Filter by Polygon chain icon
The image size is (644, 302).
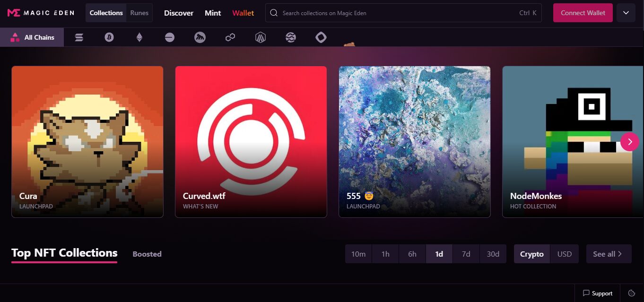pos(230,37)
